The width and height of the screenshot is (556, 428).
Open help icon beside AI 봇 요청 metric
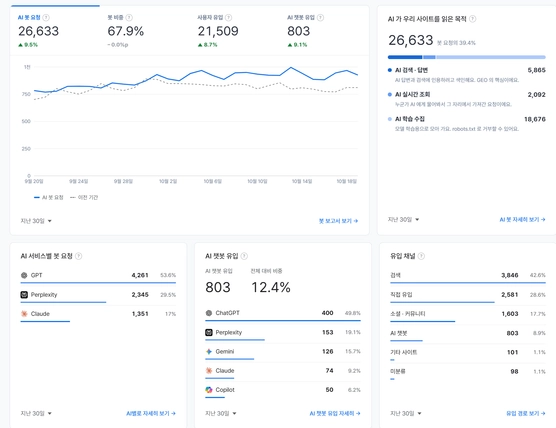point(46,17)
